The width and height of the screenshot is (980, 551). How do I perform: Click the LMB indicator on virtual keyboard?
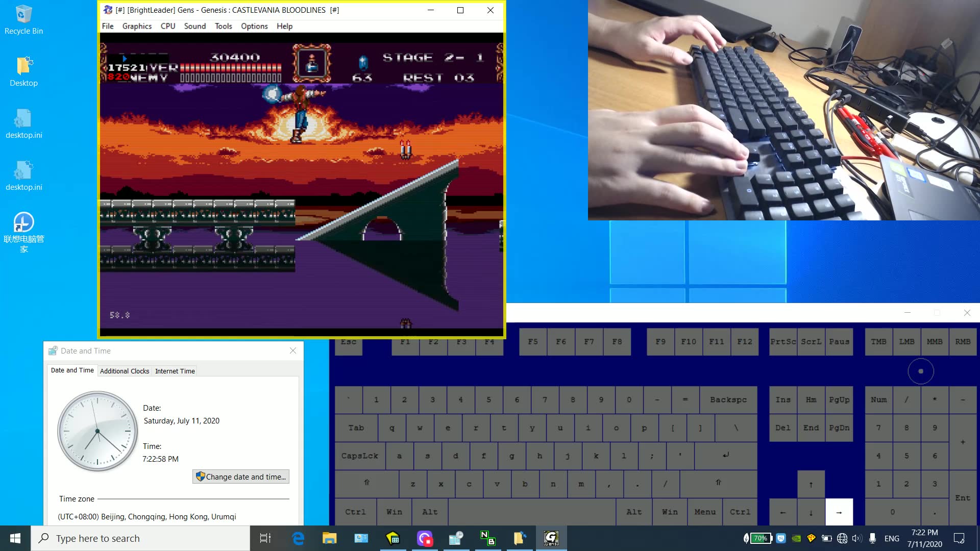pos(906,342)
